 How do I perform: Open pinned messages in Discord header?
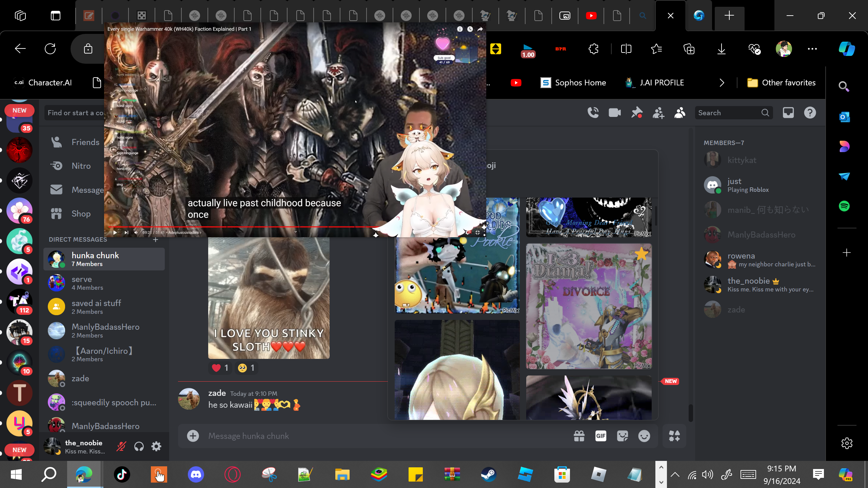click(637, 113)
